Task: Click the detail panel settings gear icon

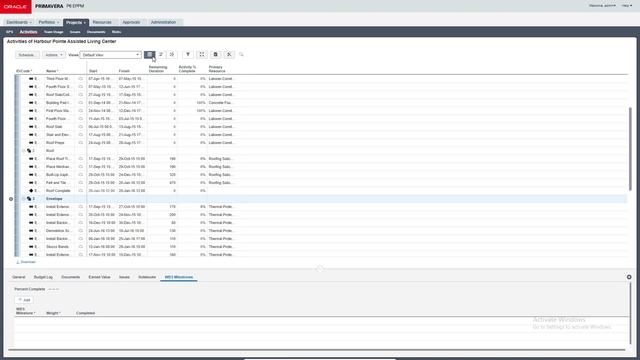Action: (629, 277)
